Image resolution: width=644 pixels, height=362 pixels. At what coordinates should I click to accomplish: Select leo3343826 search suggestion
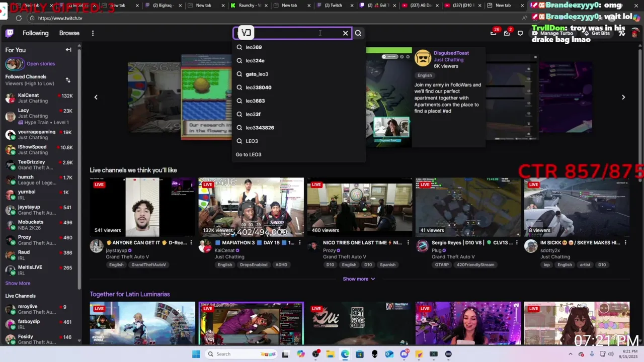[299, 128]
